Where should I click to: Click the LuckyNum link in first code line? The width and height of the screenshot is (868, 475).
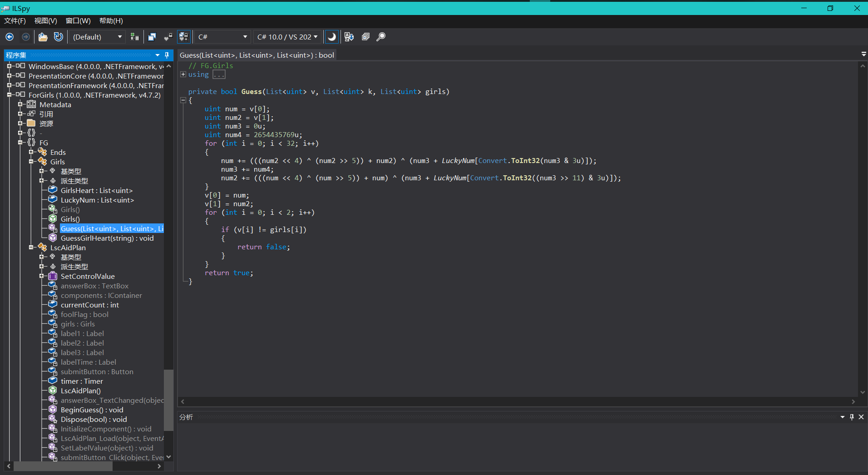pyautogui.click(x=459, y=161)
